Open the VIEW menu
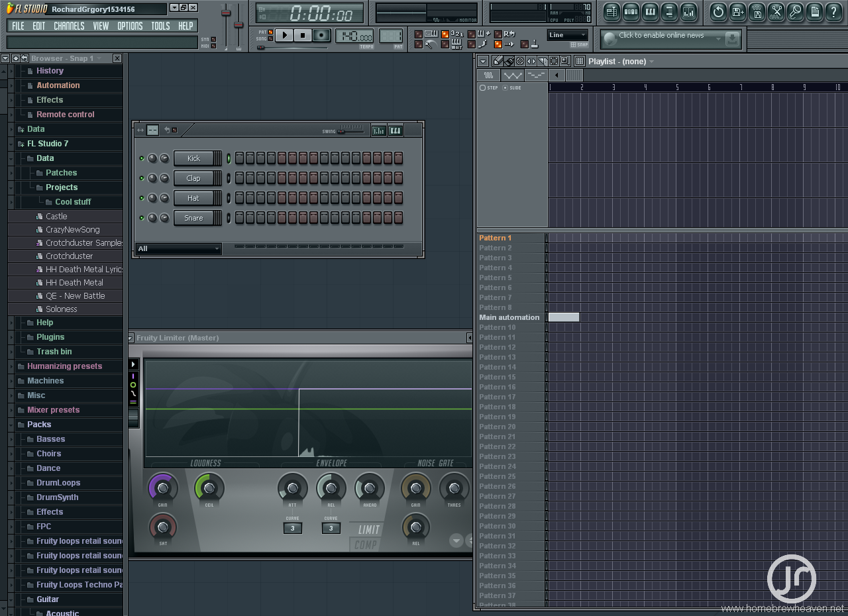 pyautogui.click(x=101, y=26)
